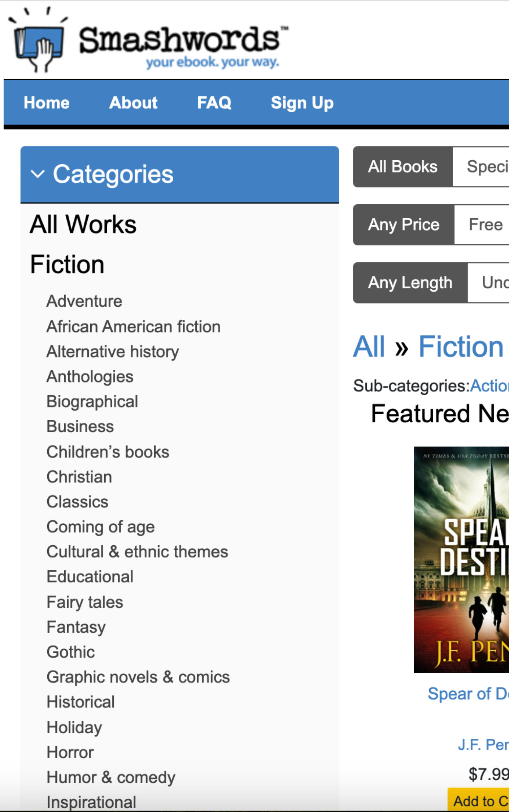The height and width of the screenshot is (812, 509).
Task: Open the Horror category
Action: click(x=70, y=752)
